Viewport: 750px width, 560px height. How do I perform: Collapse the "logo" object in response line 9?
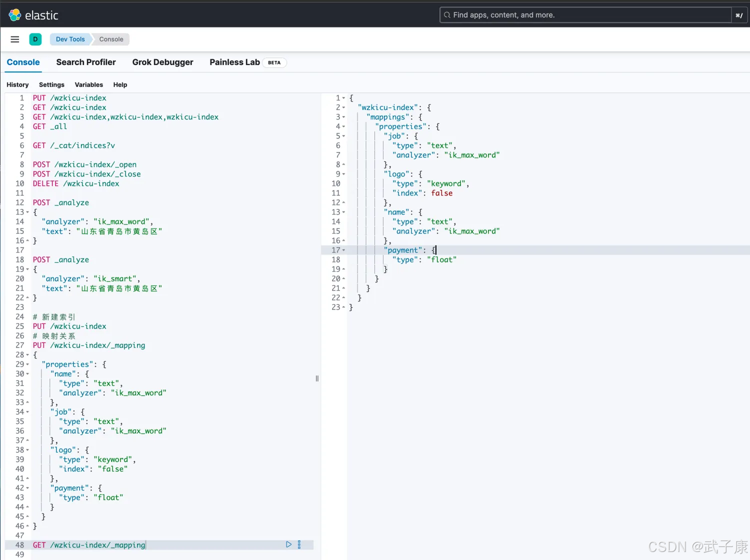pos(343,174)
